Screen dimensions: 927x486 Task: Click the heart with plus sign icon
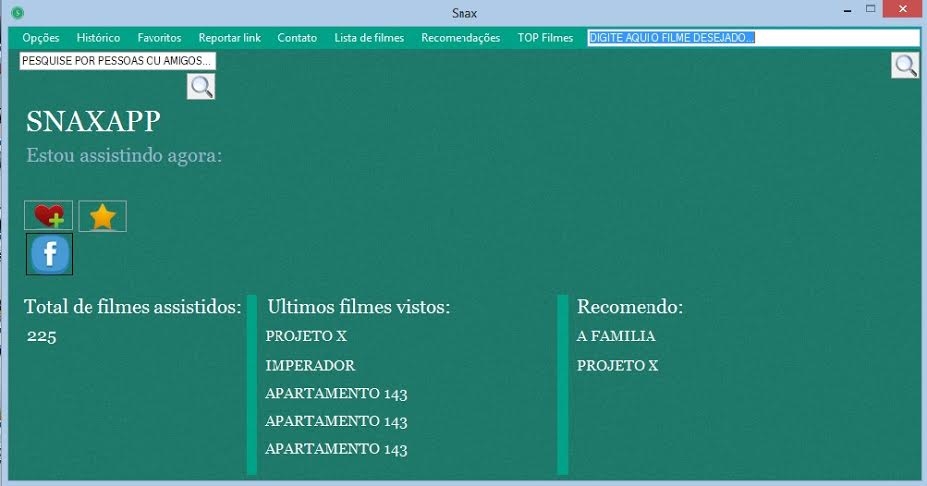[48, 216]
